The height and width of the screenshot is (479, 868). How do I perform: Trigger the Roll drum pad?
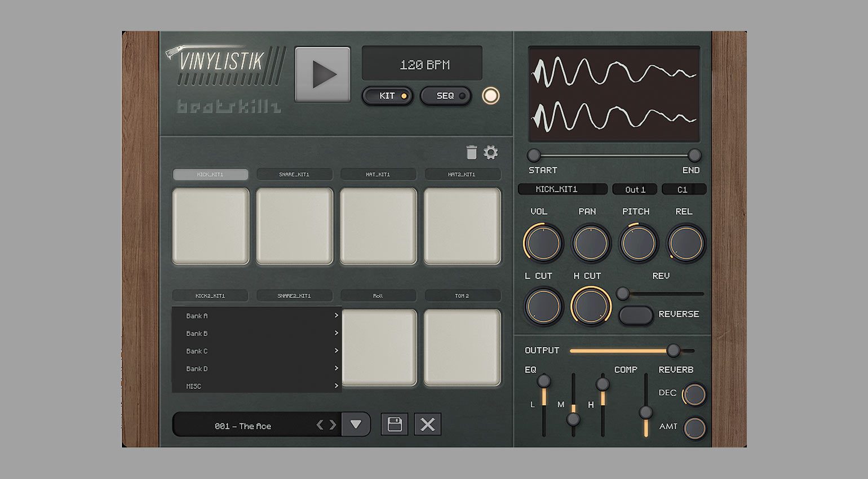tap(379, 347)
